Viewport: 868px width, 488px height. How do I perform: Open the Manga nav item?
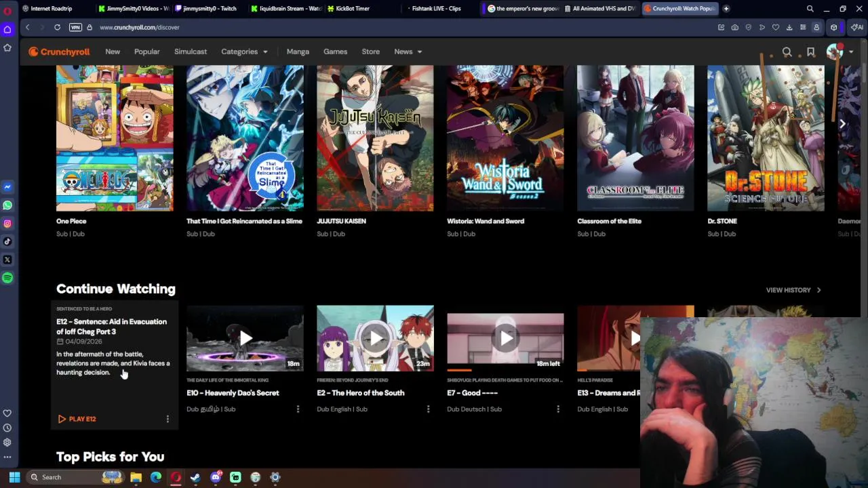pos(298,52)
